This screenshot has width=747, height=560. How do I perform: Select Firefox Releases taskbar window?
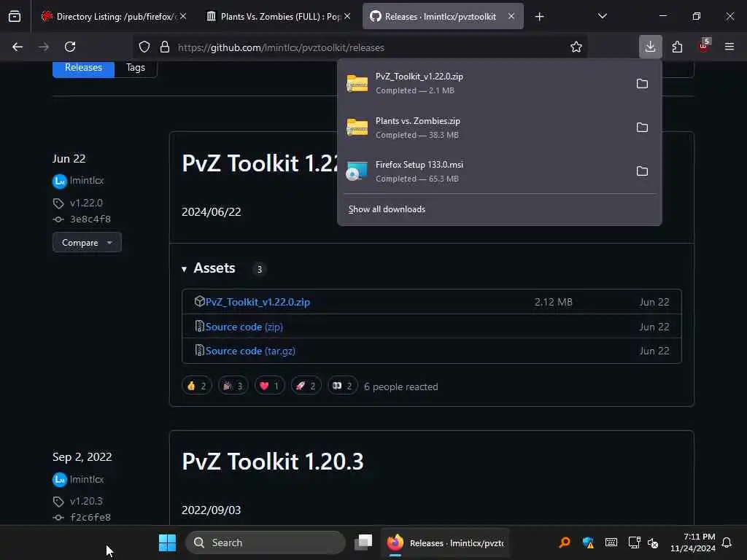445,542
